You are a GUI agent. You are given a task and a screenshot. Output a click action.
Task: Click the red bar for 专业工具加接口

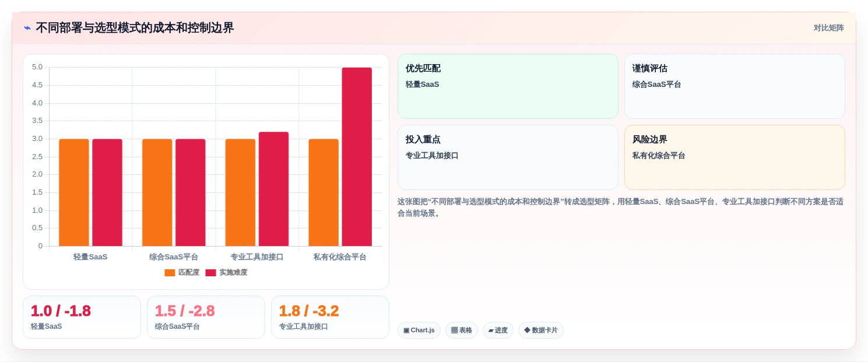pyautogui.click(x=273, y=189)
